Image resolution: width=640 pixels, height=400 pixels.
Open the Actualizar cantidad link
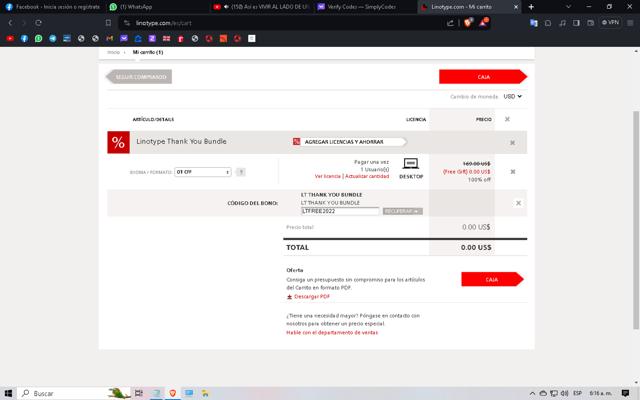tap(367, 176)
